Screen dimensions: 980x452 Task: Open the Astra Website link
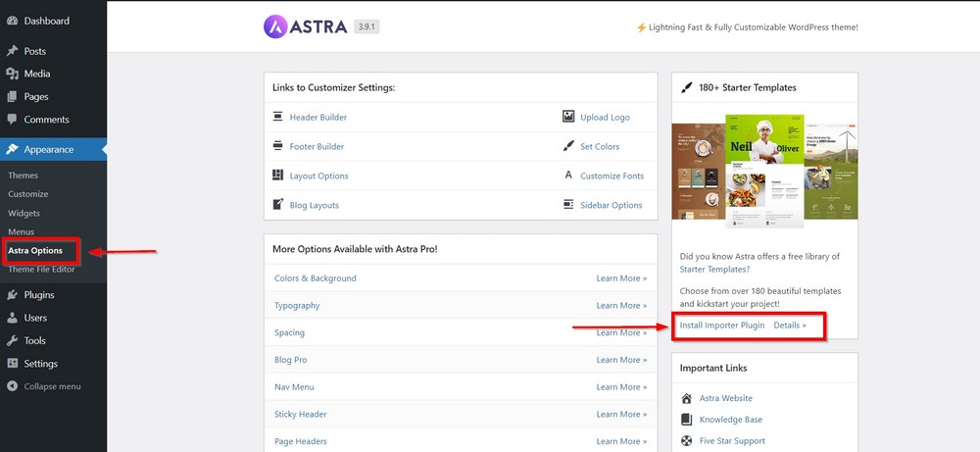click(725, 398)
